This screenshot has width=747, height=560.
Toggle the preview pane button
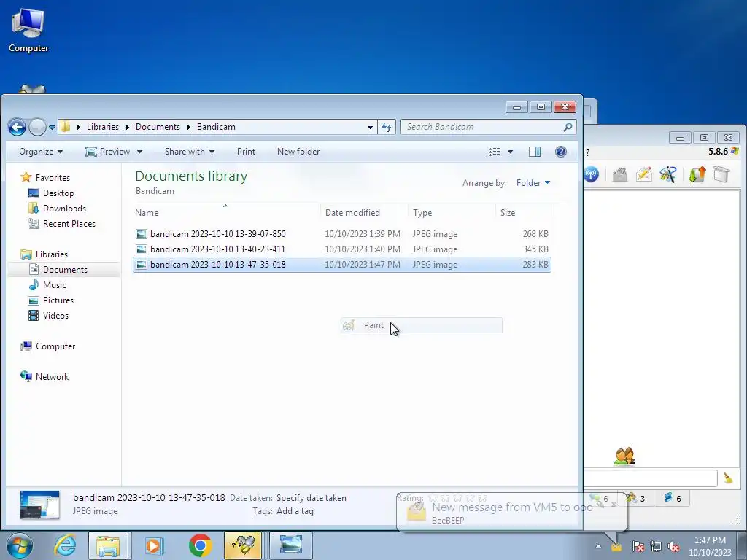click(x=535, y=152)
